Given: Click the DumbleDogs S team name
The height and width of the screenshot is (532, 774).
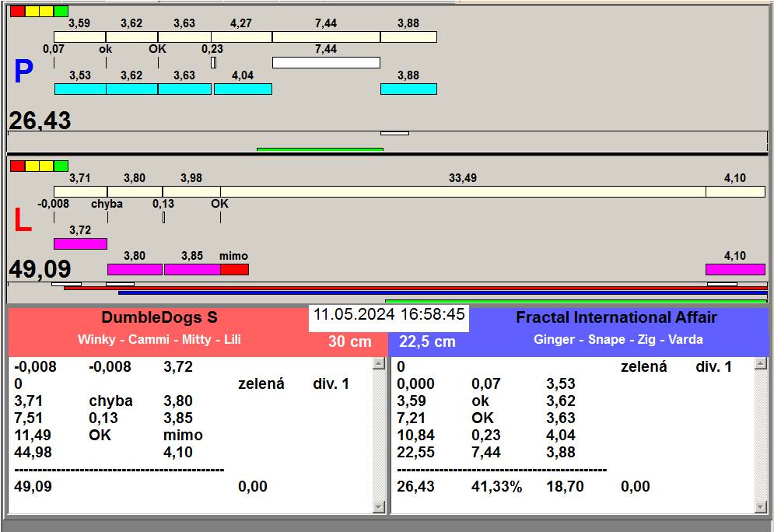Looking at the screenshot, I should 159,317.
